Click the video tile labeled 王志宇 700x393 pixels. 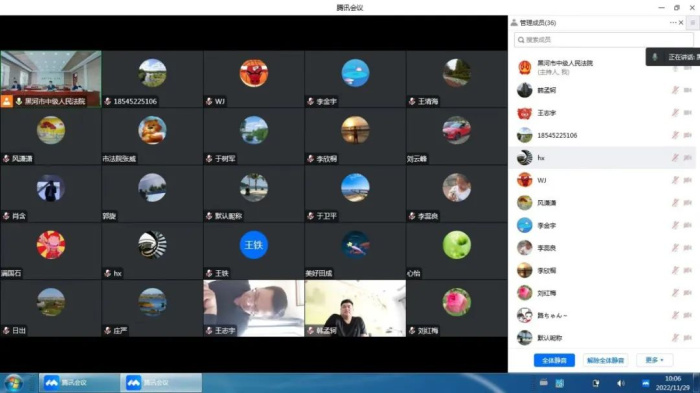254,308
